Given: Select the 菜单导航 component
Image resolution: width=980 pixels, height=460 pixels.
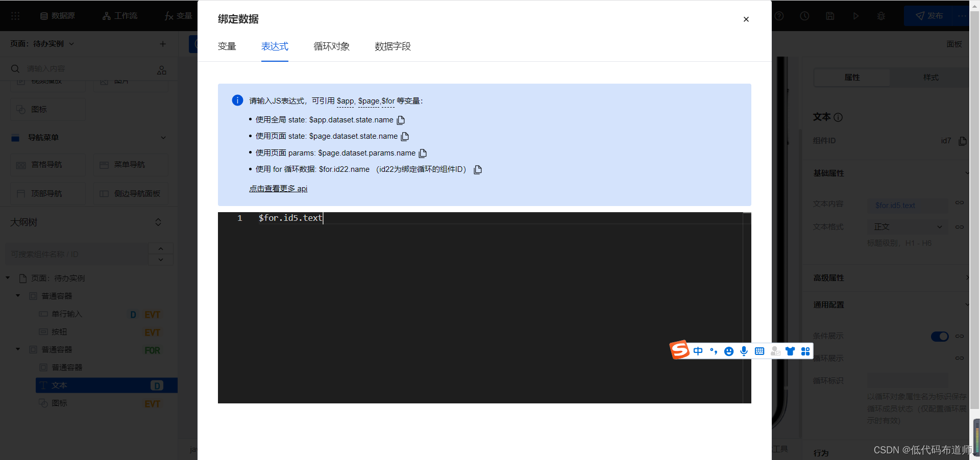Looking at the screenshot, I should (131, 165).
